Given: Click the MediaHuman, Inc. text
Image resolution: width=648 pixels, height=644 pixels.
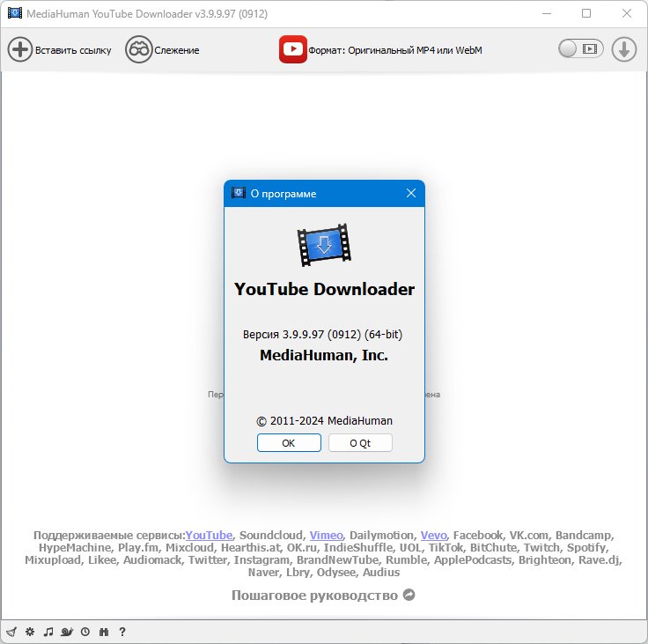Looking at the screenshot, I should point(324,355).
